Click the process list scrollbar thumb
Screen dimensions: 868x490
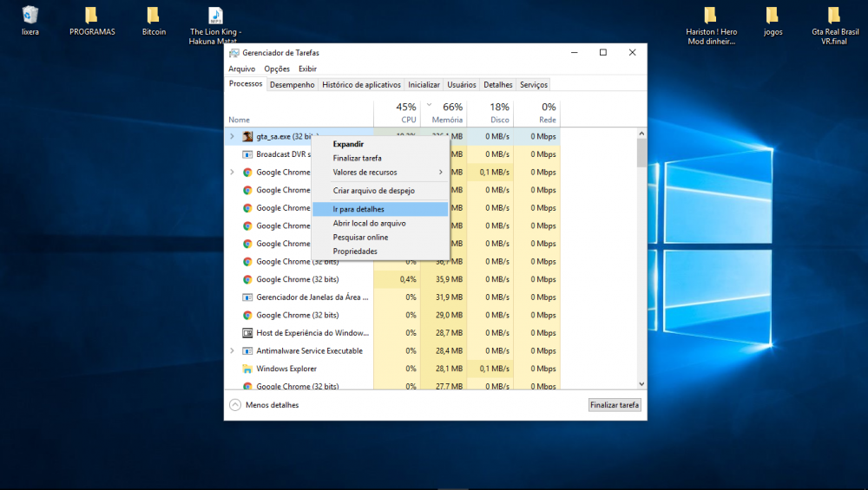(641, 154)
